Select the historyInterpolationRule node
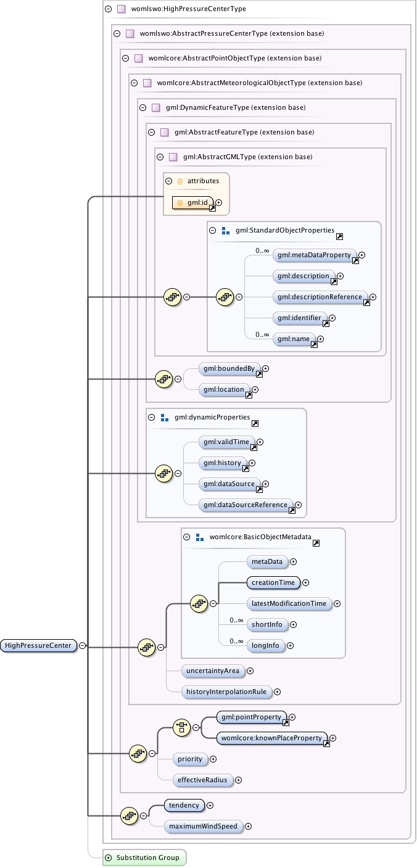 [x=226, y=692]
